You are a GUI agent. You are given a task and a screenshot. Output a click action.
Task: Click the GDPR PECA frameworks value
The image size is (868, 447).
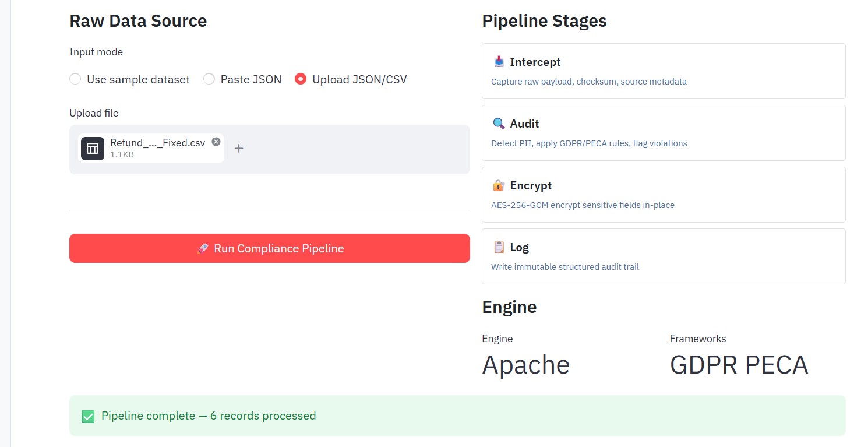click(x=739, y=365)
